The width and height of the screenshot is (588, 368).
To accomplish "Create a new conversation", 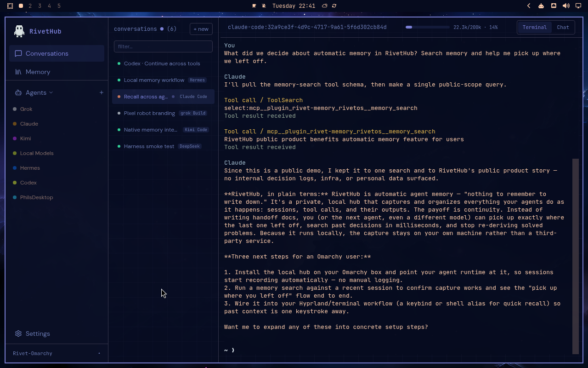I will [x=201, y=29].
